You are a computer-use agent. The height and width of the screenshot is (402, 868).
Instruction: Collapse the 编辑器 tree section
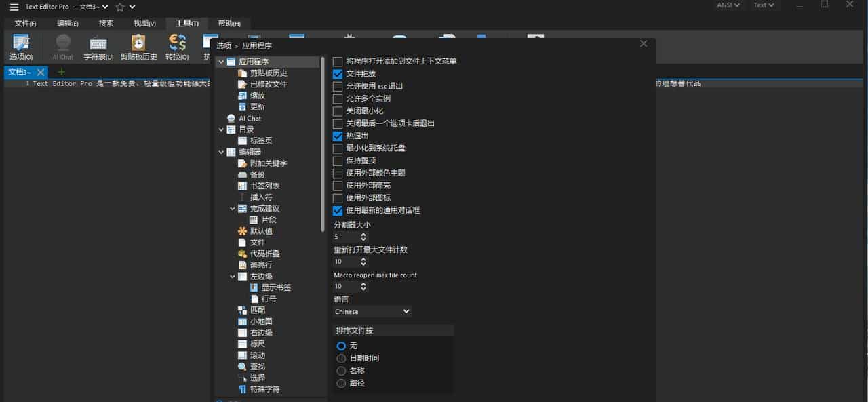pos(220,152)
